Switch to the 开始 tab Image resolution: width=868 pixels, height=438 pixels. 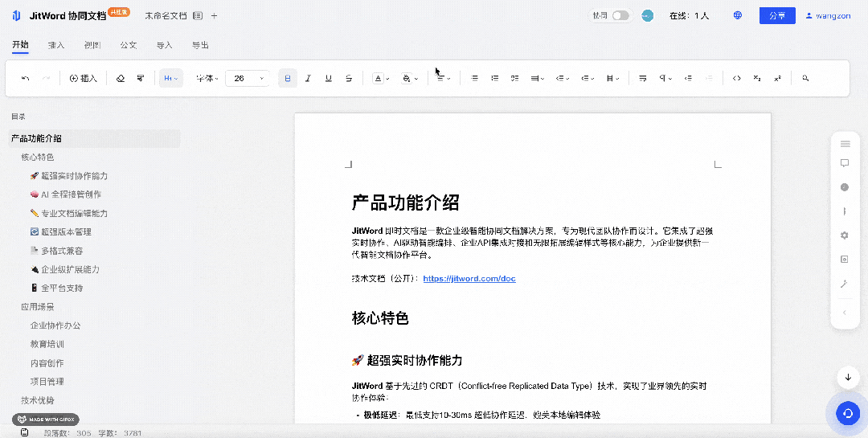pyautogui.click(x=20, y=45)
